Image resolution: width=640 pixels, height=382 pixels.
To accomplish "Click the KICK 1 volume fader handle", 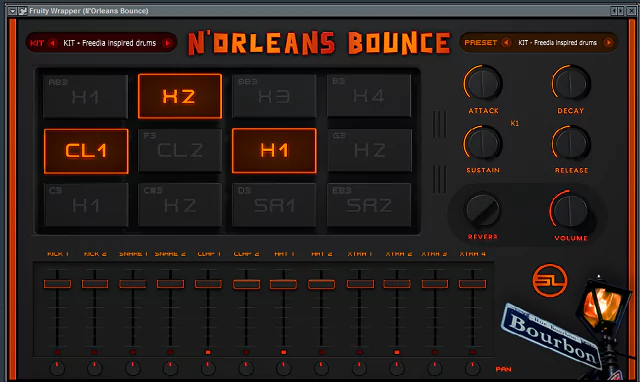I will pos(57,284).
